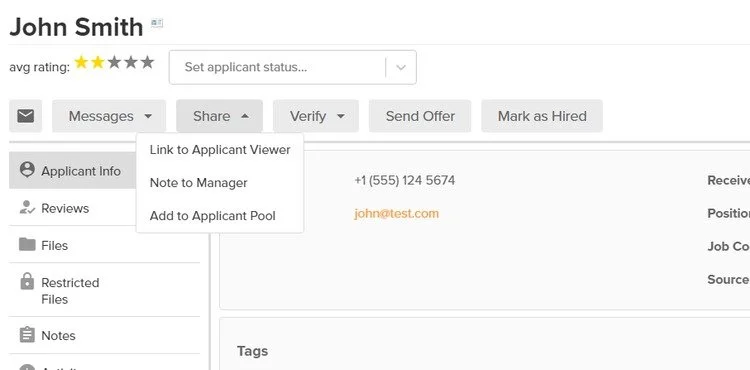
Task: Choose Note to Manager menu option
Action: tap(220, 183)
